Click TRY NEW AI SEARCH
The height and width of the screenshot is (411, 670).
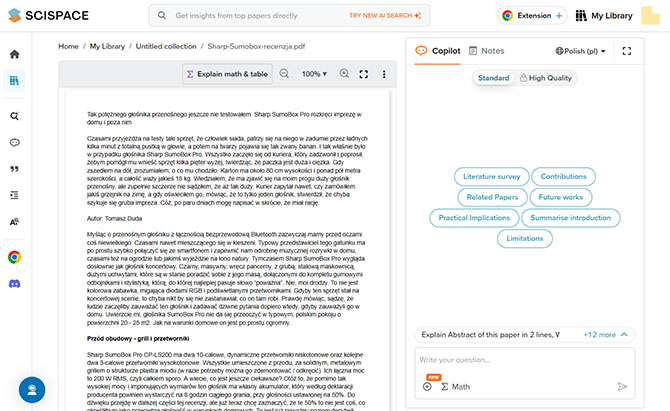click(385, 15)
